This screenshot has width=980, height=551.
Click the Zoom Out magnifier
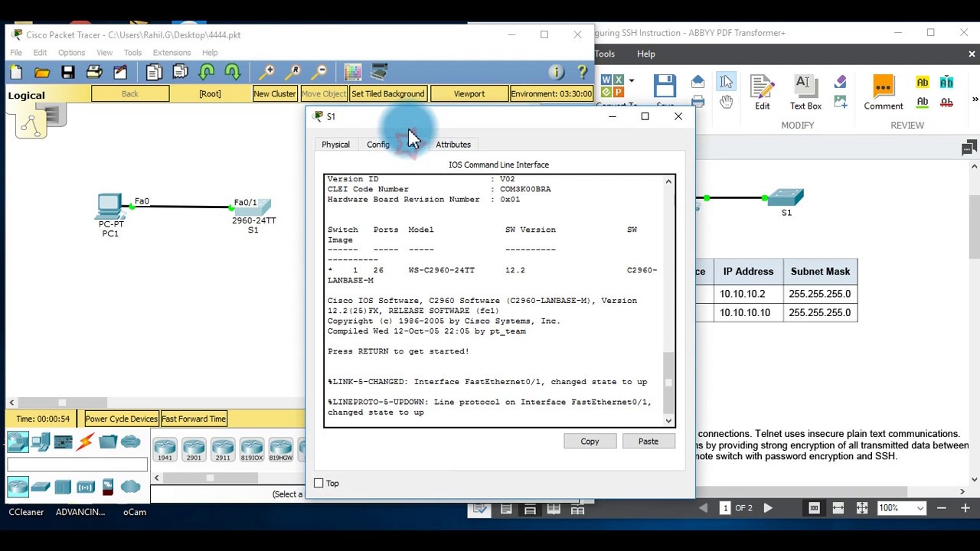[320, 72]
